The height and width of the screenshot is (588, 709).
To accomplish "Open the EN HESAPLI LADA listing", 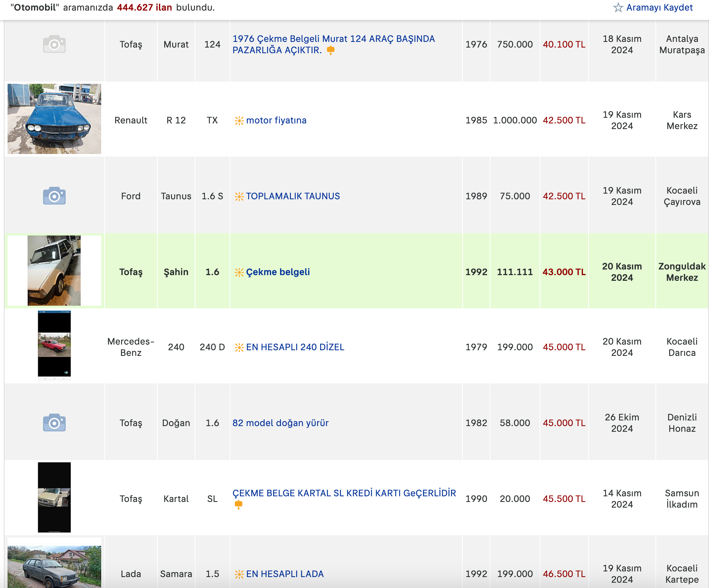I will tap(285, 574).
